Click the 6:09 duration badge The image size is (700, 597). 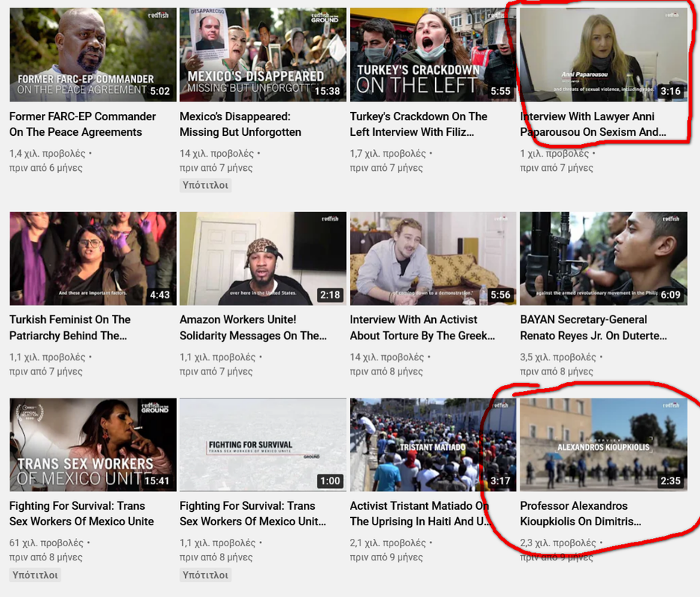pyautogui.click(x=671, y=295)
